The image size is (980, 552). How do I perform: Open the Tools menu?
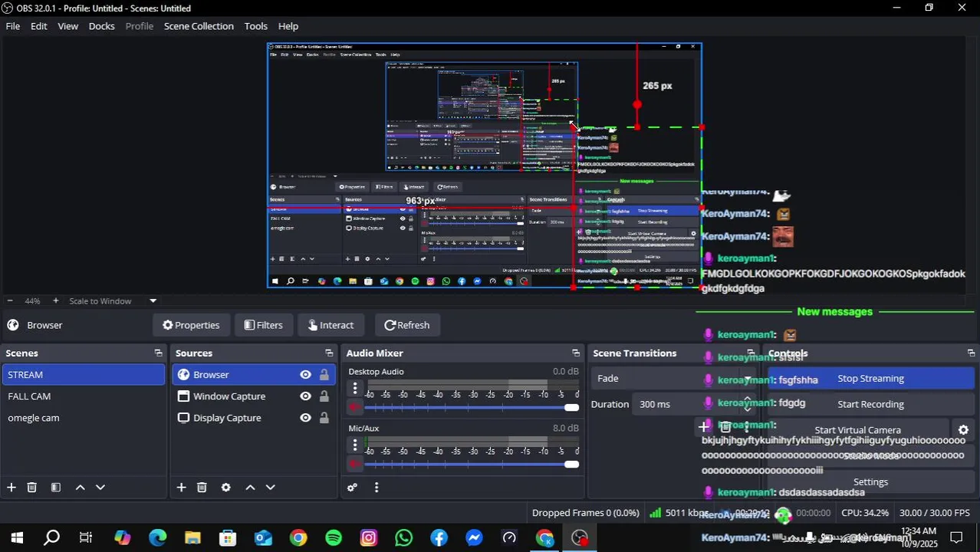click(x=256, y=26)
